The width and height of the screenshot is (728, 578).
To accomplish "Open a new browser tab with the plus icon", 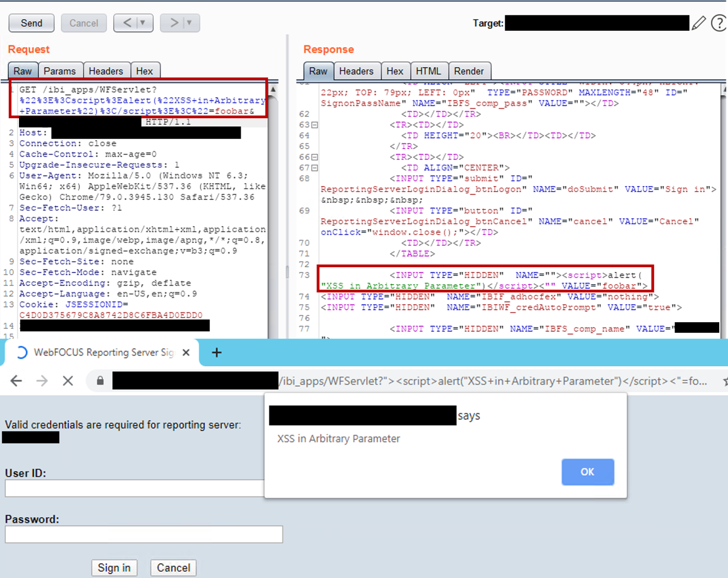I will [x=217, y=352].
